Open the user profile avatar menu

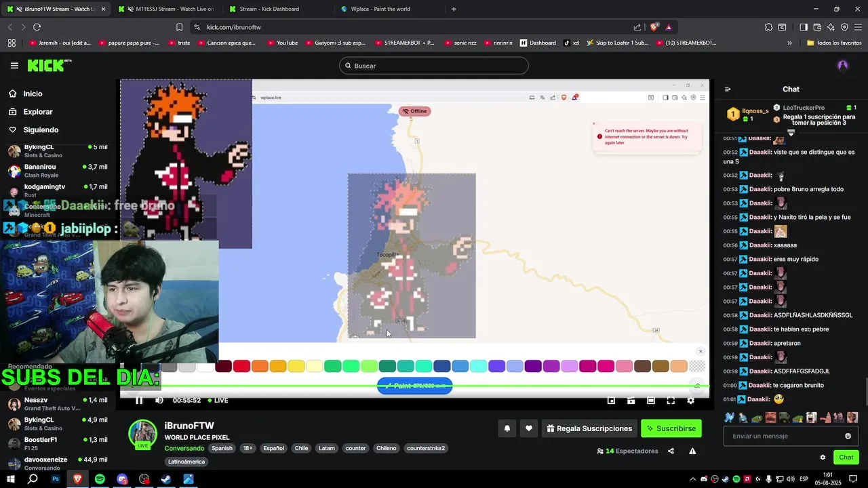(x=843, y=66)
